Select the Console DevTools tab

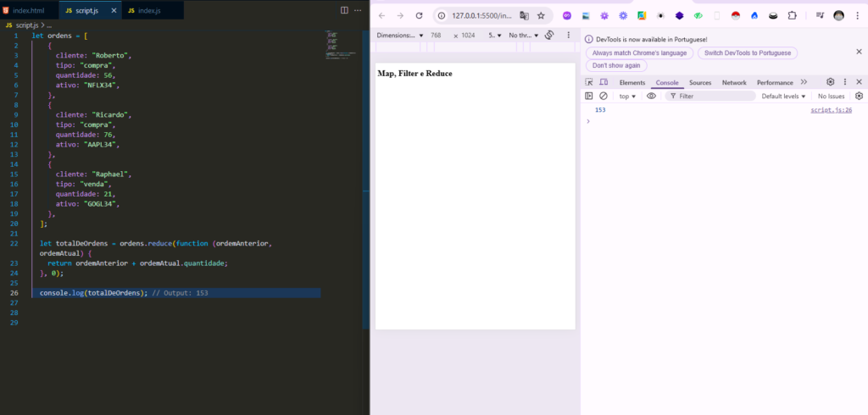coord(667,82)
